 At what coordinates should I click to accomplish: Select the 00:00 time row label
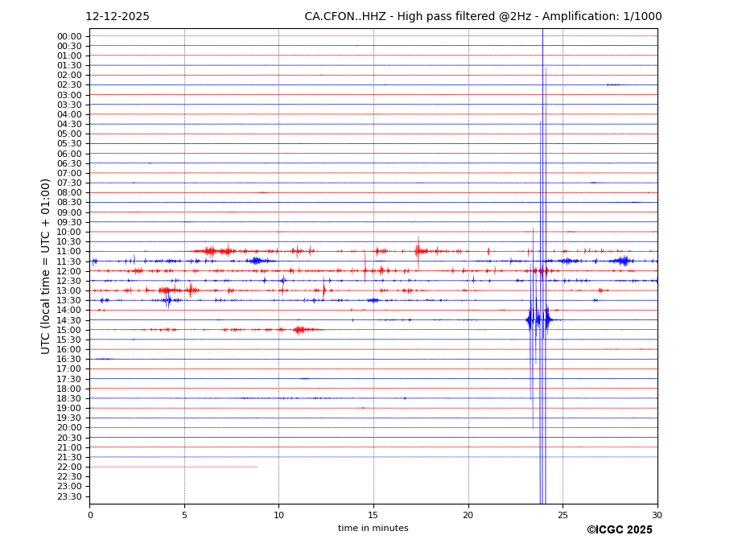pos(69,36)
